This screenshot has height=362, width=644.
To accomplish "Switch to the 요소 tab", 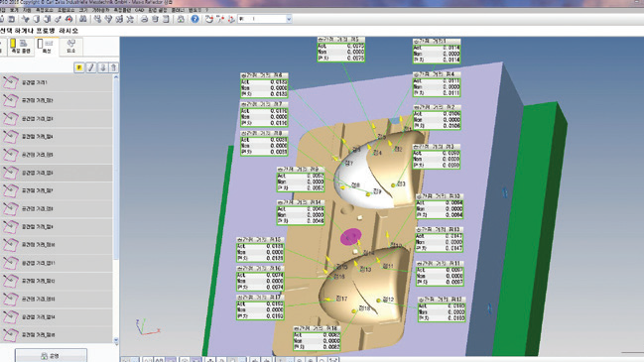I will point(71,47).
